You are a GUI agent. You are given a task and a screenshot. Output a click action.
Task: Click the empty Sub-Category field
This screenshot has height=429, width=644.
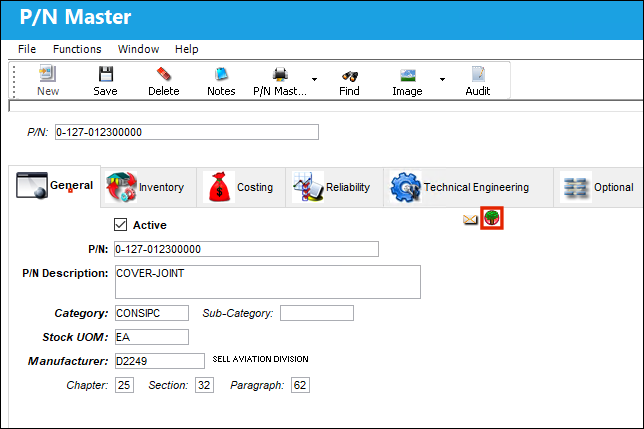click(x=317, y=313)
